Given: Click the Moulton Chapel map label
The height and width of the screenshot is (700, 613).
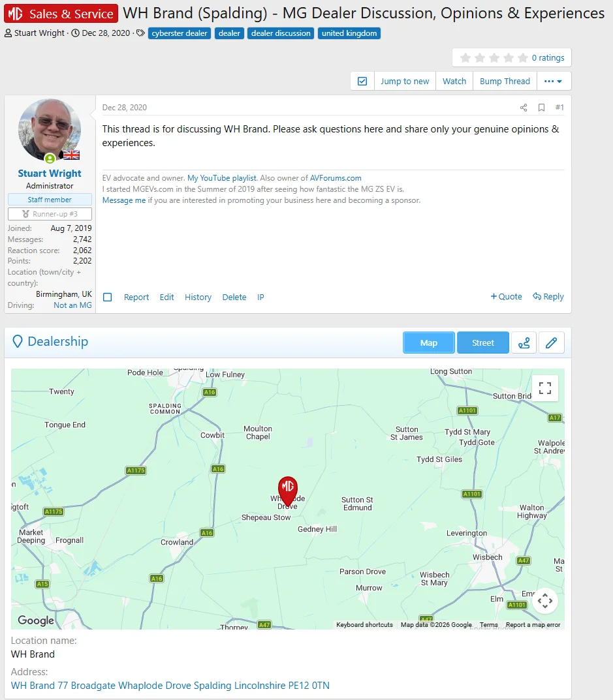Looking at the screenshot, I should pyautogui.click(x=258, y=433).
